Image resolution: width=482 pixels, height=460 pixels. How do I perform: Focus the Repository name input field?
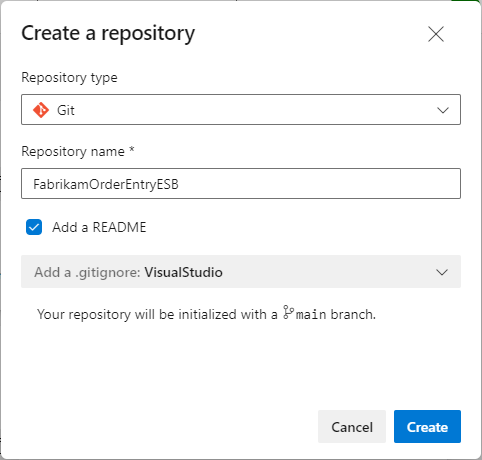pyautogui.click(x=241, y=184)
